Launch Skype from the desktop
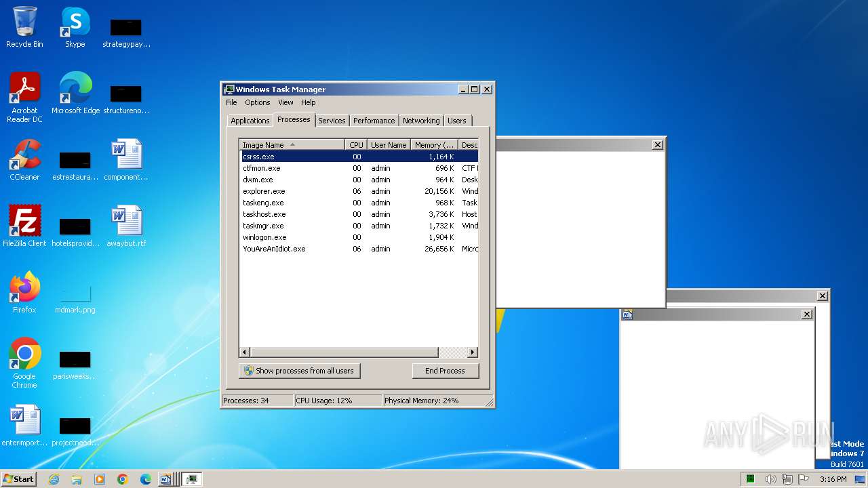 [x=75, y=27]
